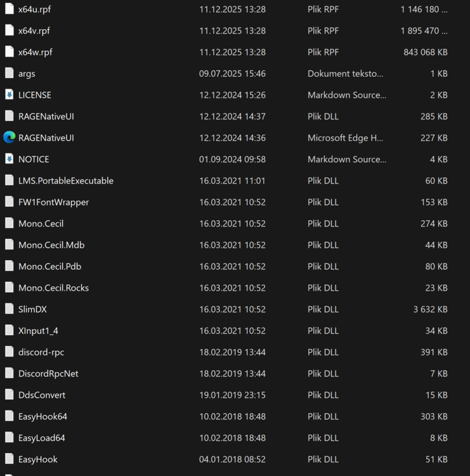Select the LMS.PortableExecutable file name
This screenshot has width=470, height=476.
pyautogui.click(x=66, y=181)
